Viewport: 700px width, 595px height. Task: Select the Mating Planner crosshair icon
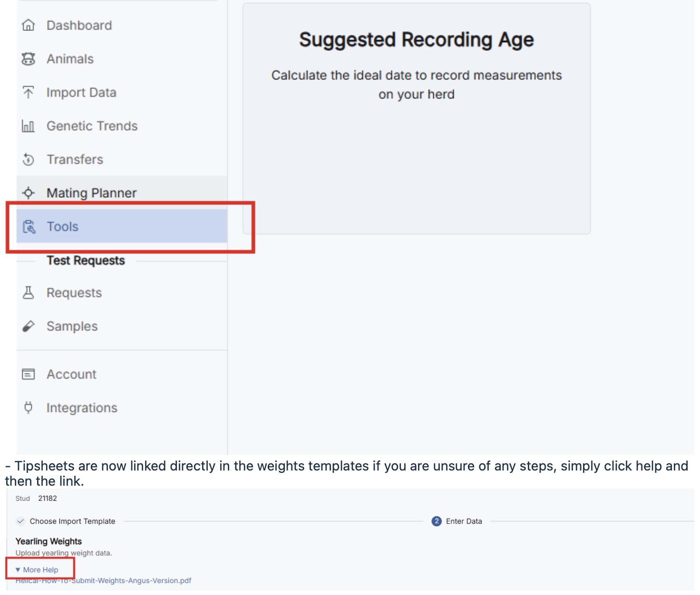29,193
